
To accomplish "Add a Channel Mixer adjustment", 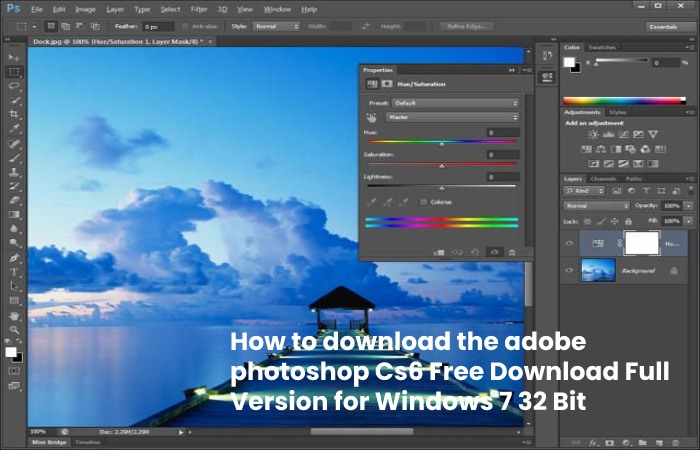I will click(645, 149).
